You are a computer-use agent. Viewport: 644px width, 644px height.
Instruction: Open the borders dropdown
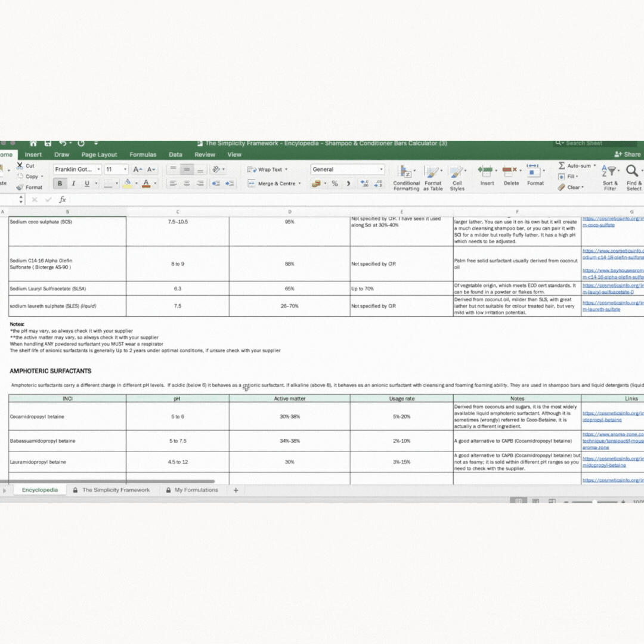tap(117, 184)
